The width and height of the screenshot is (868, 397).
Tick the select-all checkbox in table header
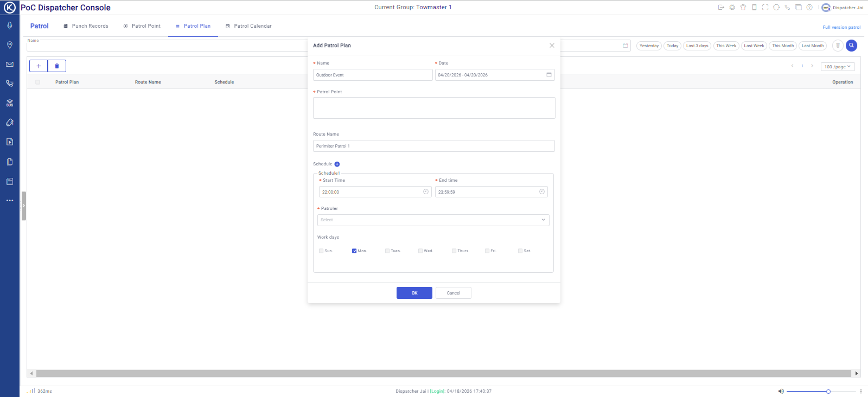[37, 82]
